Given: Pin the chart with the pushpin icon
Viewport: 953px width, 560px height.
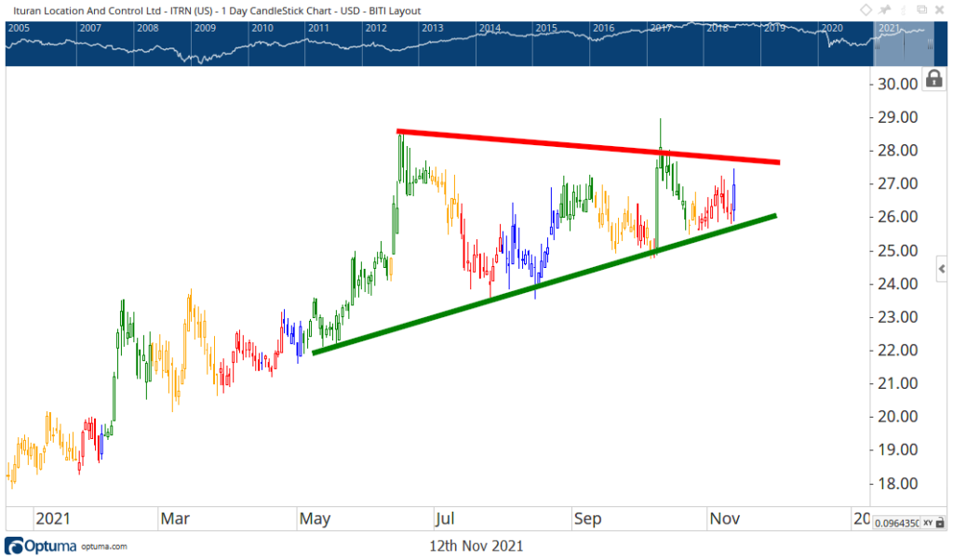Looking at the screenshot, I should [x=884, y=9].
